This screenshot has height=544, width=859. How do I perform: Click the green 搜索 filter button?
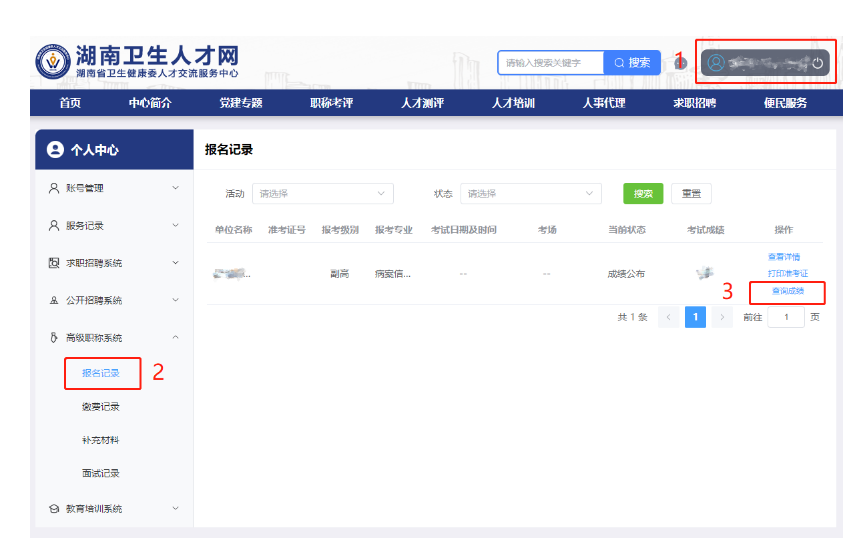(643, 194)
